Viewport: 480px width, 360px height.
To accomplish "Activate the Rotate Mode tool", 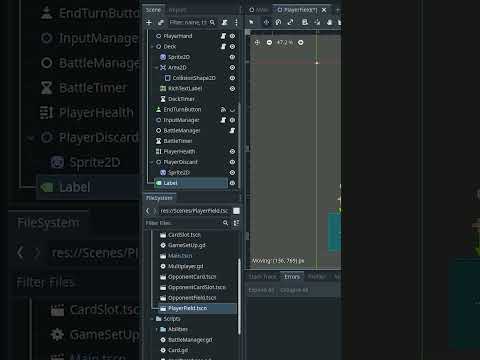I will coord(278,22).
